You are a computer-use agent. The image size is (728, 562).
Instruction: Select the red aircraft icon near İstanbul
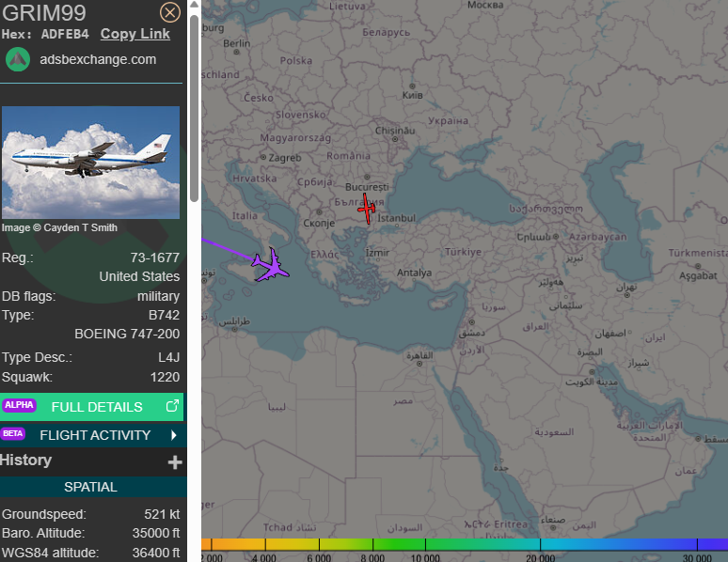pos(366,209)
